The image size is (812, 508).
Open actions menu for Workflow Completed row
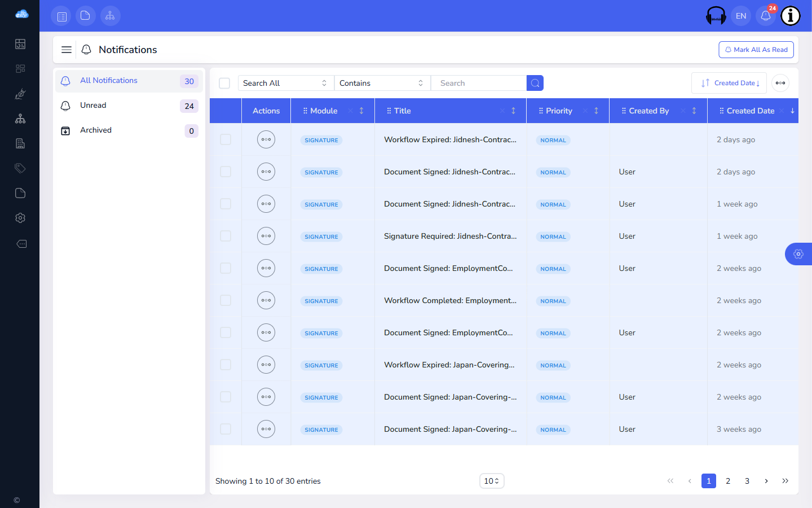pos(266,300)
